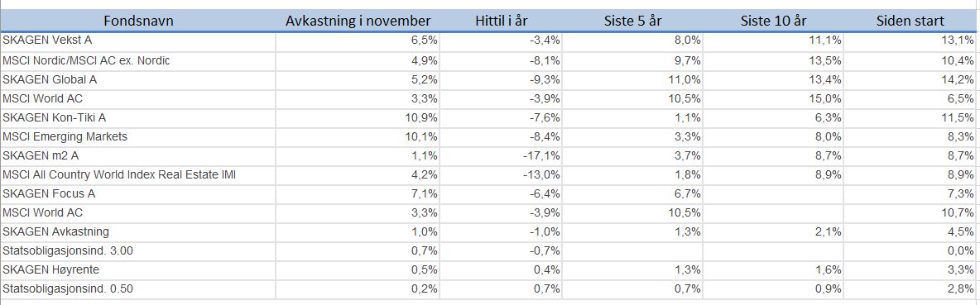
Task: Click the SKAGEN Kon-Tiki A cell
Action: 138,118
